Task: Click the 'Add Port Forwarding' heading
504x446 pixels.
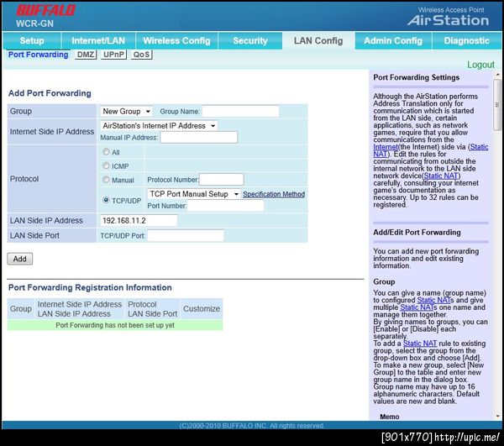Action: [50, 93]
